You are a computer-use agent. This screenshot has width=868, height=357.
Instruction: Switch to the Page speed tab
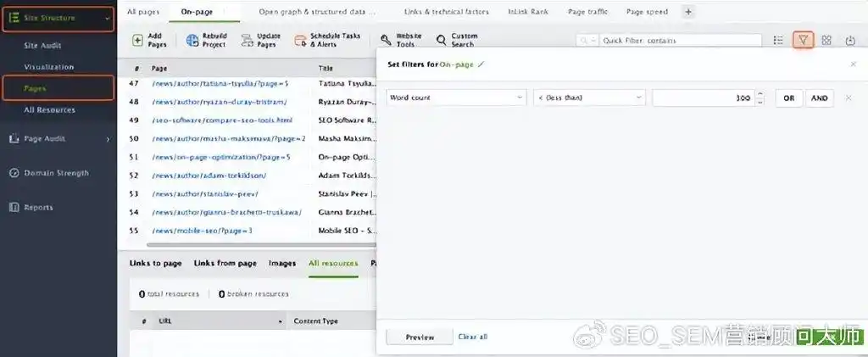tap(647, 12)
